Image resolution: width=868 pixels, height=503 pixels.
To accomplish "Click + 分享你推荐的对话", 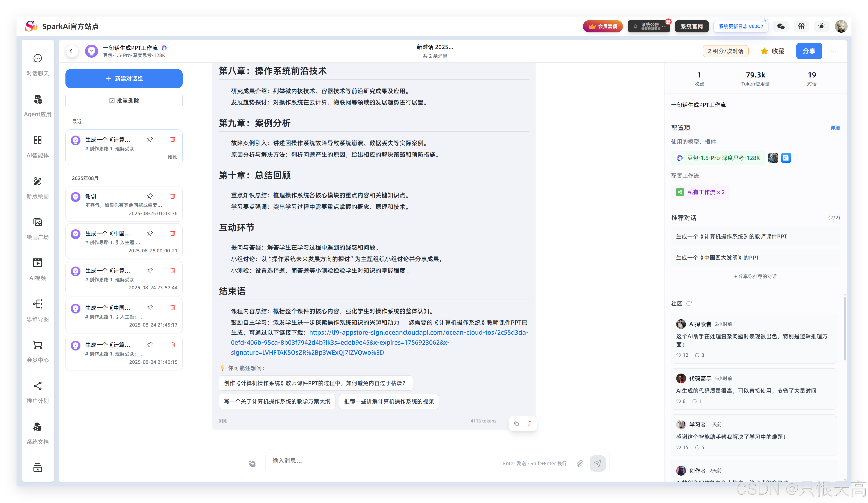I will [755, 276].
